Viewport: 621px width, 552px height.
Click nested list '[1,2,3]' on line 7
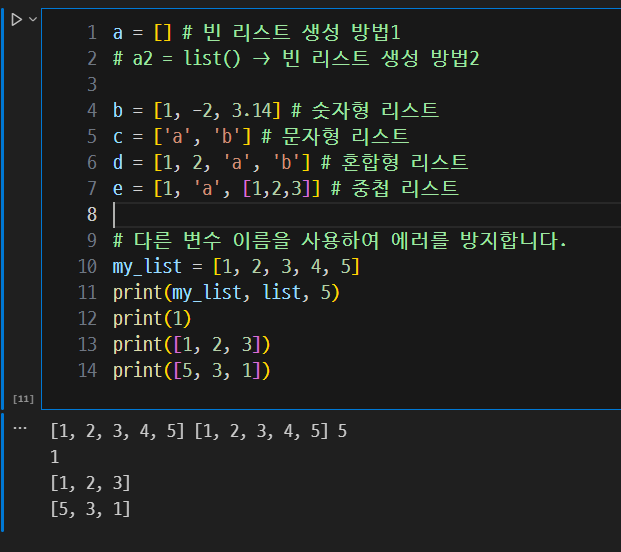(x=276, y=188)
